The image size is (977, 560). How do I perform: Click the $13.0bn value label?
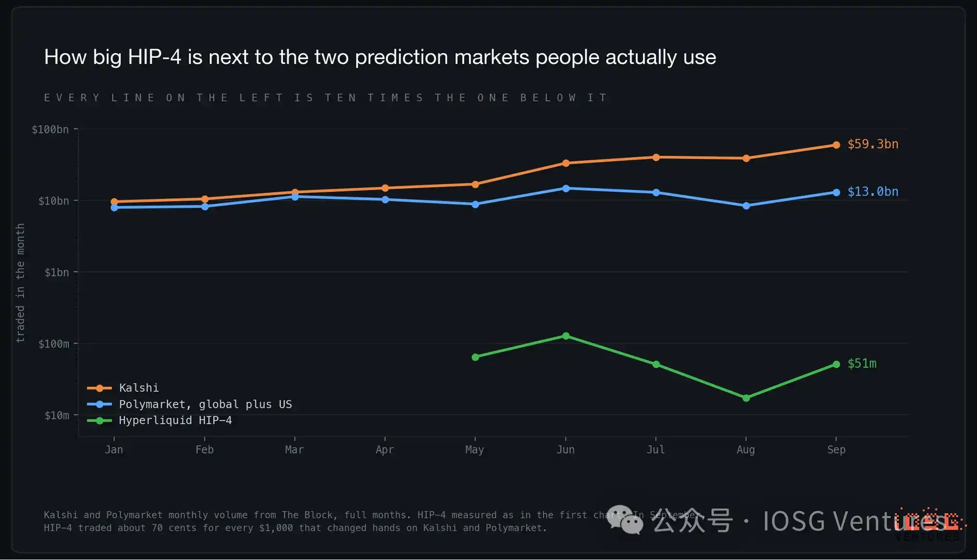coord(873,192)
